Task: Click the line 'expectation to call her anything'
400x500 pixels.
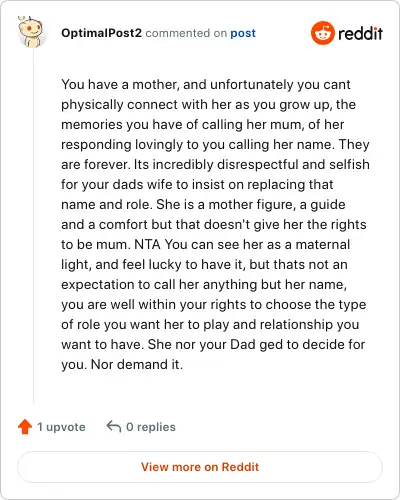Action: 204,284
